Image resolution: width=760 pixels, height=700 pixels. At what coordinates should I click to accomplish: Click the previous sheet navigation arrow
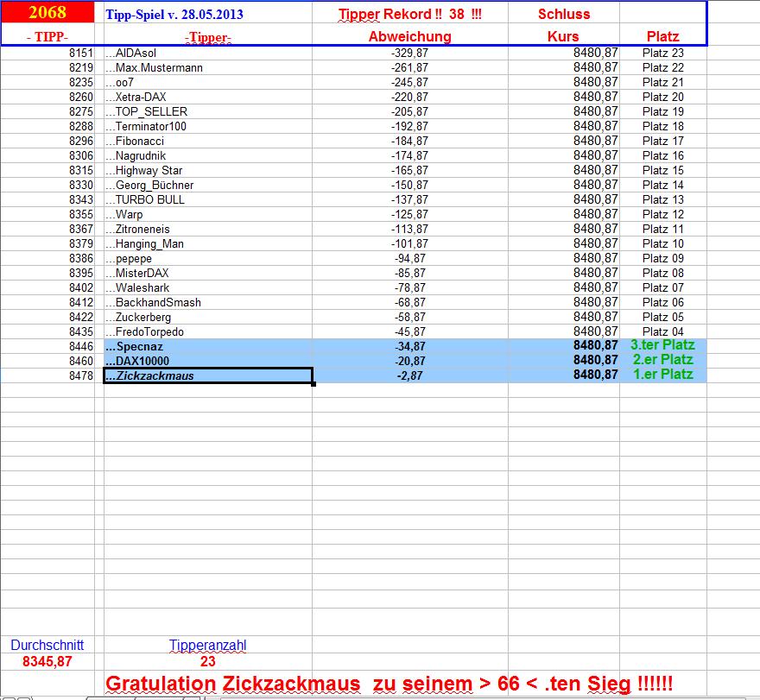[12, 697]
